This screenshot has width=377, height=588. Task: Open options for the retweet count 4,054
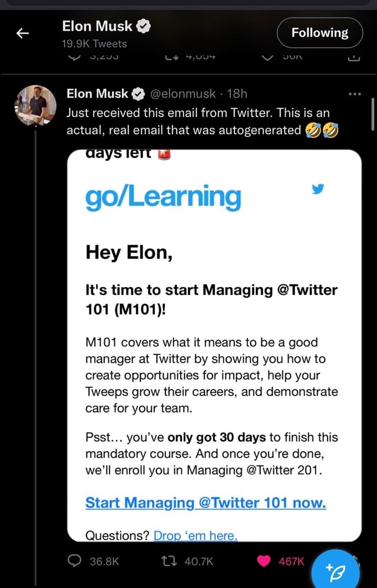(171, 56)
